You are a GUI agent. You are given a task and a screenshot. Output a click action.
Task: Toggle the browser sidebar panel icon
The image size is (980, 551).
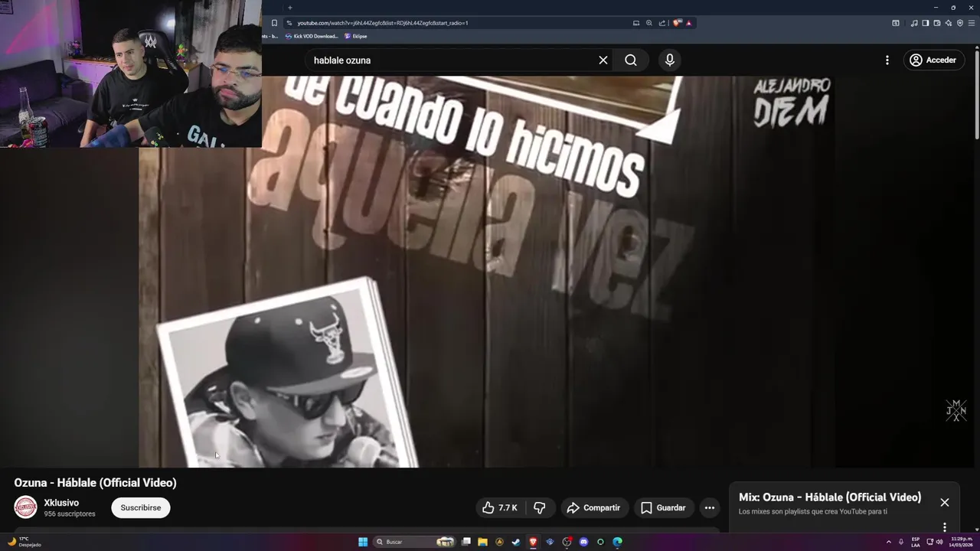point(925,23)
